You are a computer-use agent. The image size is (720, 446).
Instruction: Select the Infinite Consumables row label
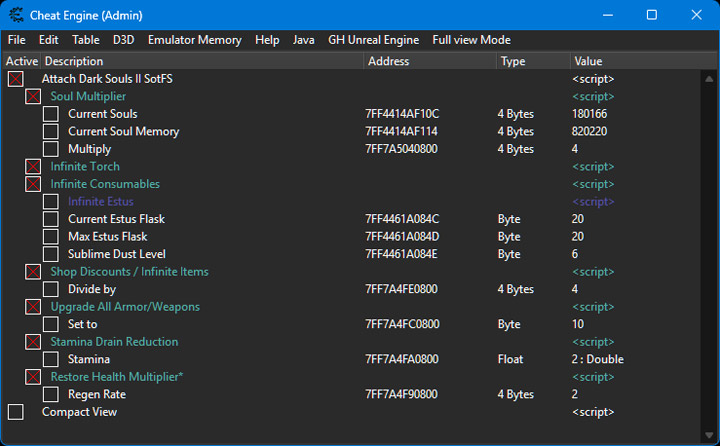(x=105, y=184)
